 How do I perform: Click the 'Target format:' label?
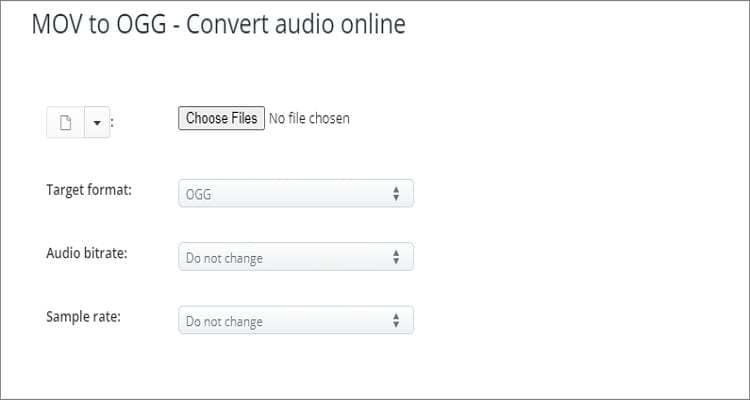click(x=89, y=189)
